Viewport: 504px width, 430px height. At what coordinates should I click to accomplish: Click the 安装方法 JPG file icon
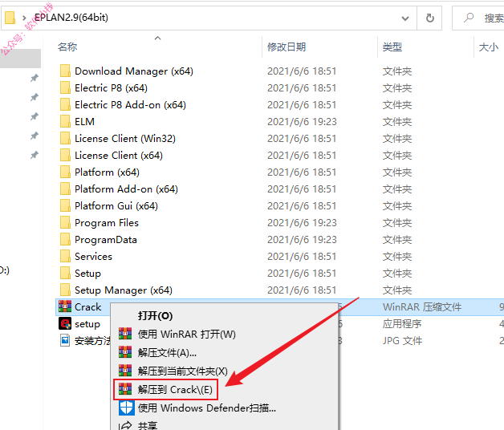(65, 341)
